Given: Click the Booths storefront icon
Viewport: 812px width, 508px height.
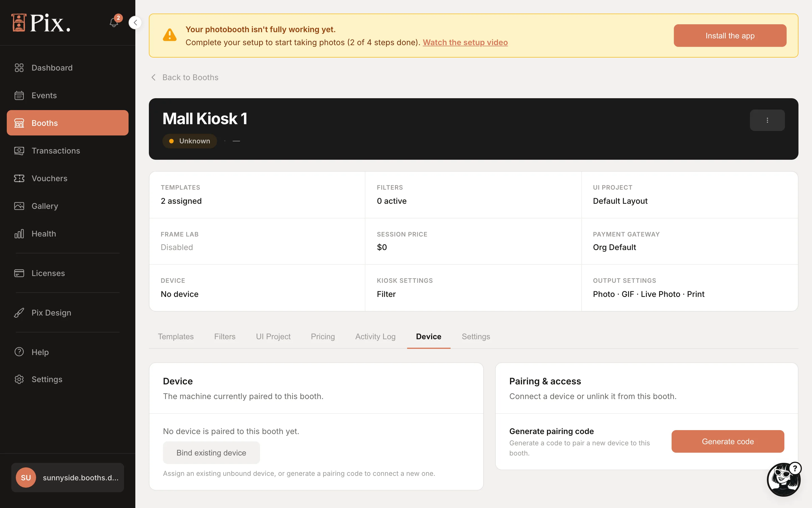Looking at the screenshot, I should coord(19,123).
